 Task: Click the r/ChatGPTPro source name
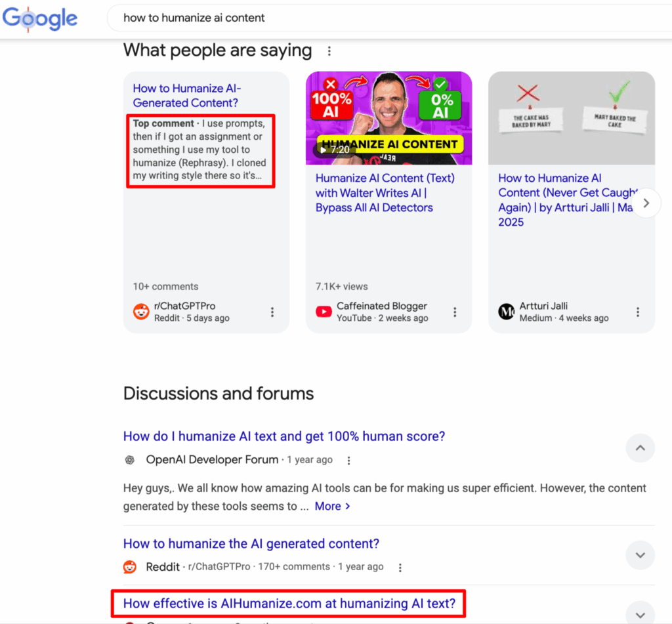184,306
